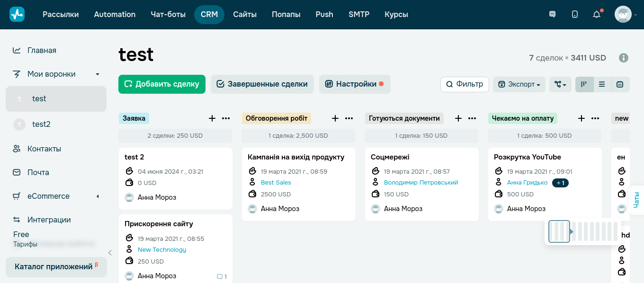Expand the eCommerce sidebar submenu
Image resolution: width=644 pixels, height=283 pixels.
pos(98,196)
